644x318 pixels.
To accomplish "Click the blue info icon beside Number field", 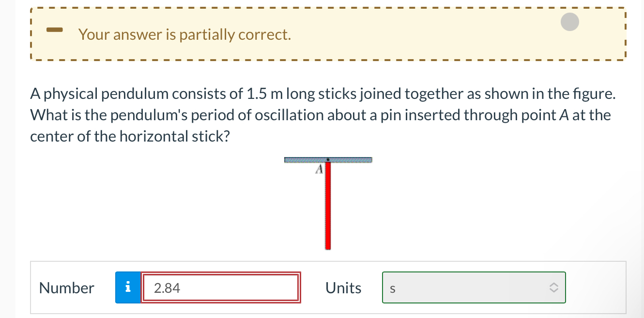I will [128, 287].
